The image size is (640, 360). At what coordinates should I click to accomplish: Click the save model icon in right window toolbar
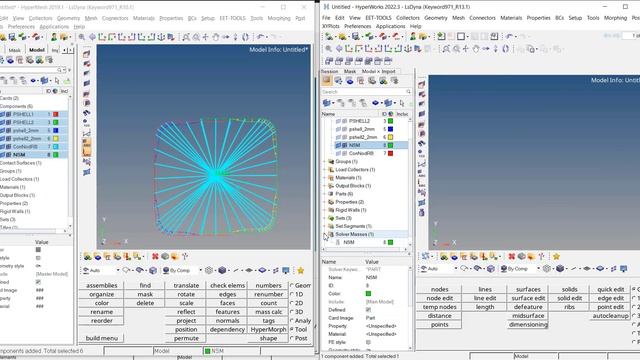tap(356, 36)
